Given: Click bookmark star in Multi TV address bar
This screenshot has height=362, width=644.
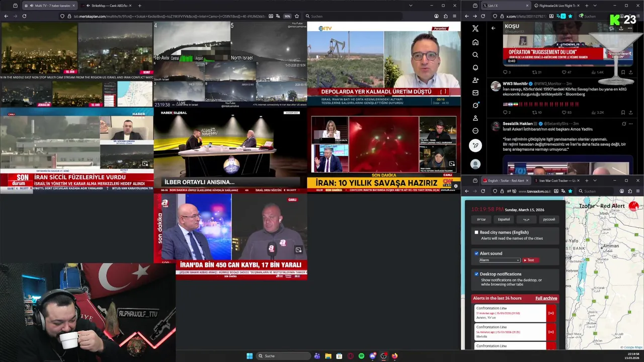Looking at the screenshot, I should click(297, 16).
